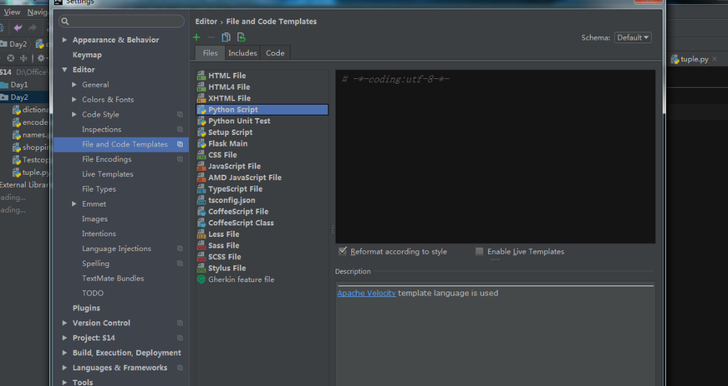This screenshot has height=386, width=728.
Task: Select the HTML File template
Action: (227, 76)
